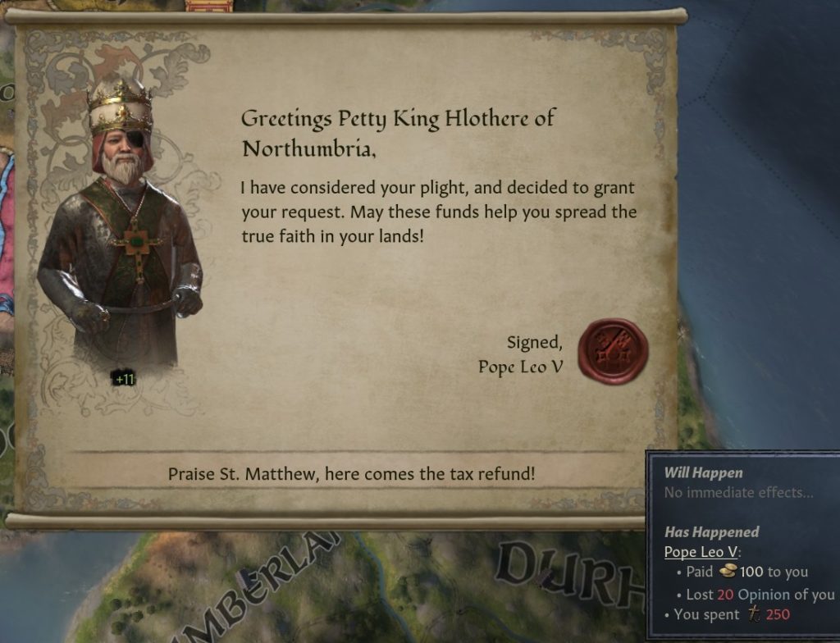840x643 pixels.
Task: Click the Pope's jeweled cross pendant
Action: click(137, 243)
